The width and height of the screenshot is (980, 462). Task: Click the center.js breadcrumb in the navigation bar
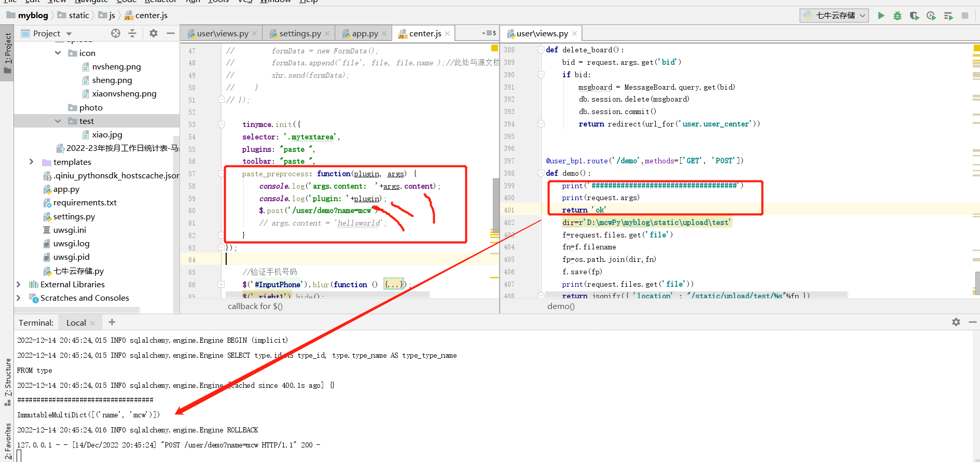146,16
